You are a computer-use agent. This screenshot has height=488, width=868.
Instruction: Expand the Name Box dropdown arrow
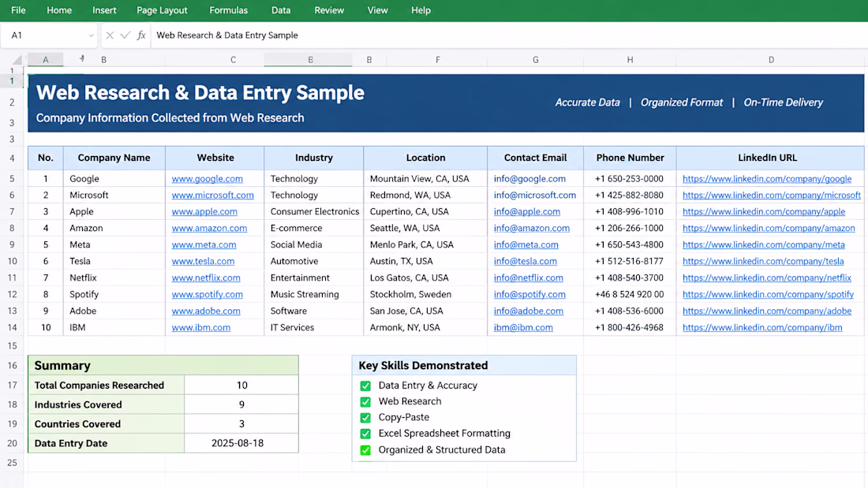(x=91, y=35)
